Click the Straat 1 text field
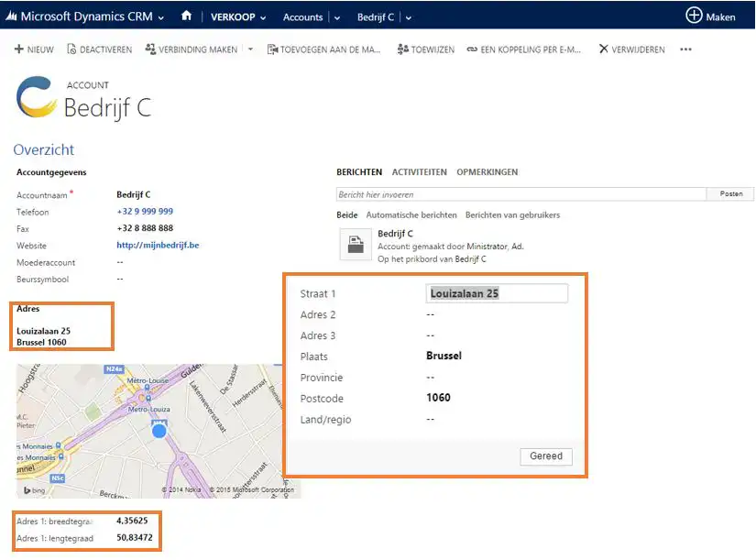 (497, 294)
